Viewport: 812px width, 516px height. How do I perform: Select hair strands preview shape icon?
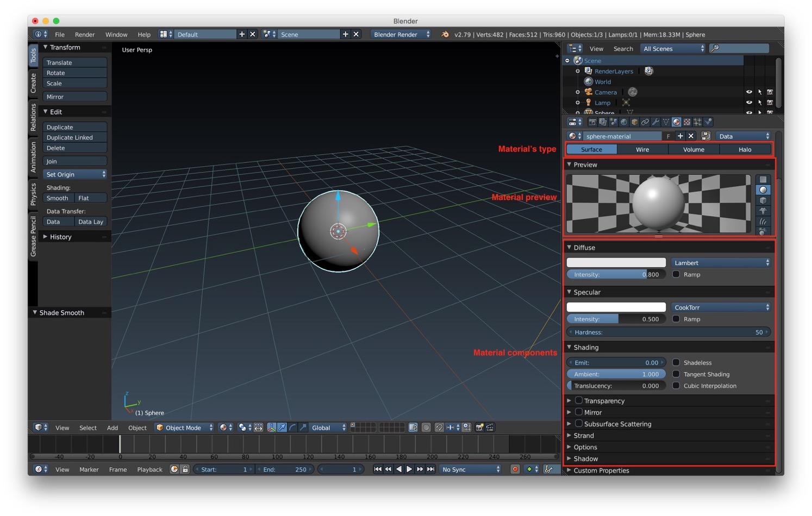click(x=763, y=222)
